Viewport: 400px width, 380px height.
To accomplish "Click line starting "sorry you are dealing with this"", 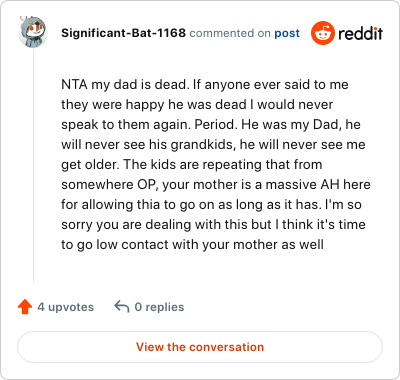I will (214, 225).
